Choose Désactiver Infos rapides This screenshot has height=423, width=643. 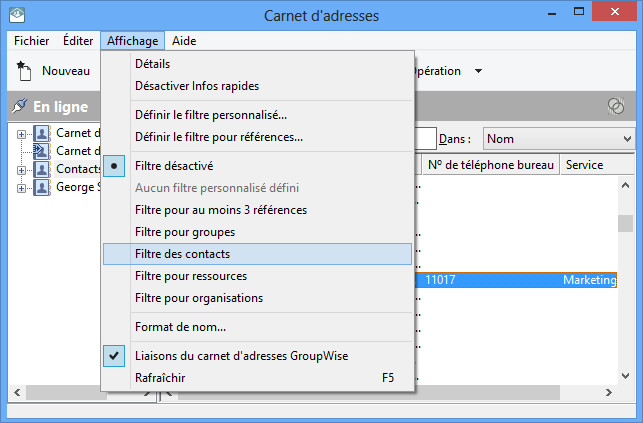(257, 86)
